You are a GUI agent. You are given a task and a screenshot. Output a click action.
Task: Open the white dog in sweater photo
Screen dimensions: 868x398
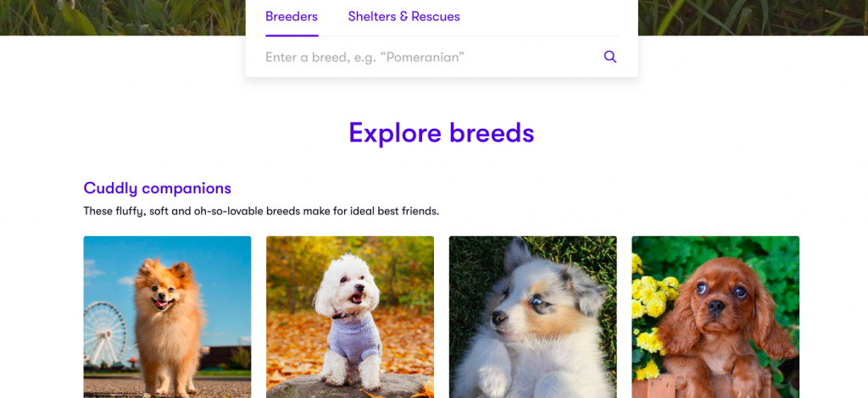click(350, 317)
